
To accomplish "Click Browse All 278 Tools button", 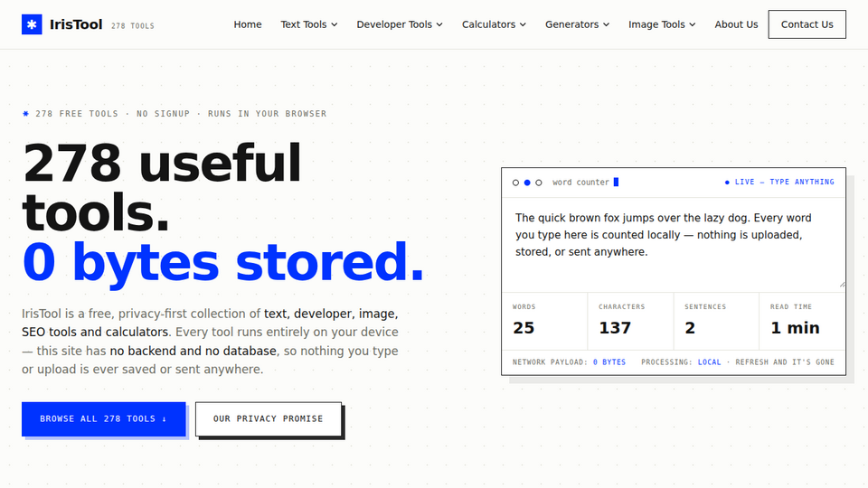I will click(x=103, y=418).
